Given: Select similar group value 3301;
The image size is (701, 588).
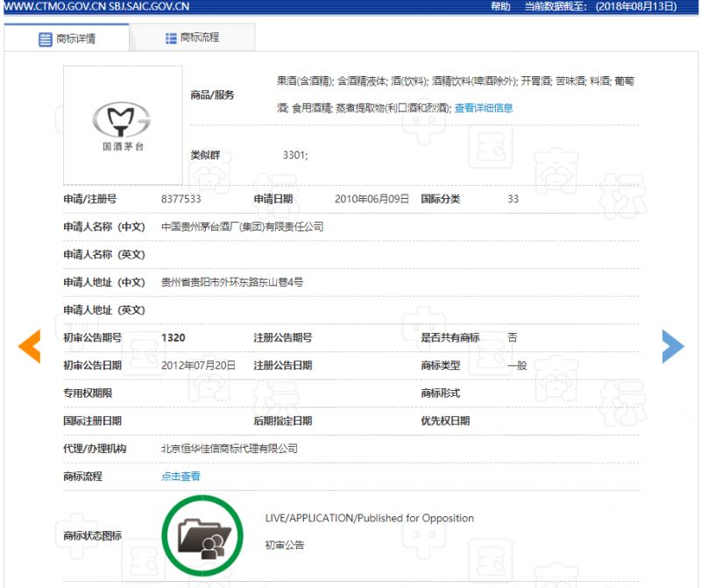Looking at the screenshot, I should pyautogui.click(x=295, y=155).
